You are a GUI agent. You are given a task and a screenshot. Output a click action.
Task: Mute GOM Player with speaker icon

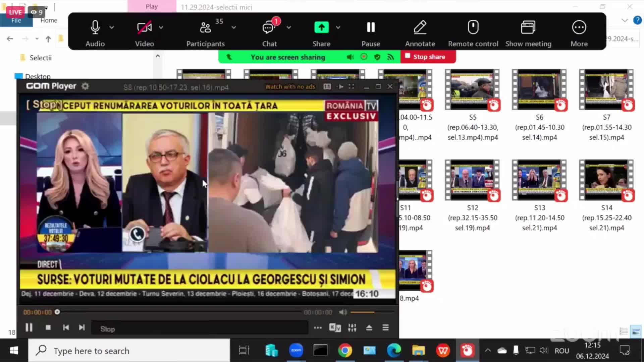[x=343, y=312]
